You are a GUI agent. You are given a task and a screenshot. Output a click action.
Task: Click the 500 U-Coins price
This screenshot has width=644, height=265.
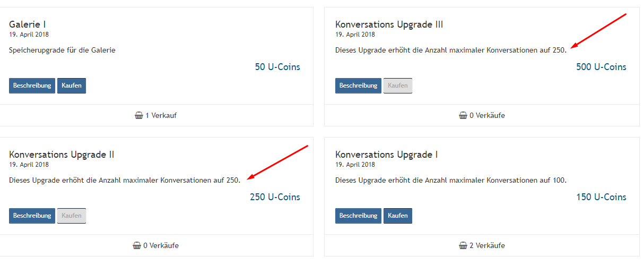pyautogui.click(x=601, y=67)
